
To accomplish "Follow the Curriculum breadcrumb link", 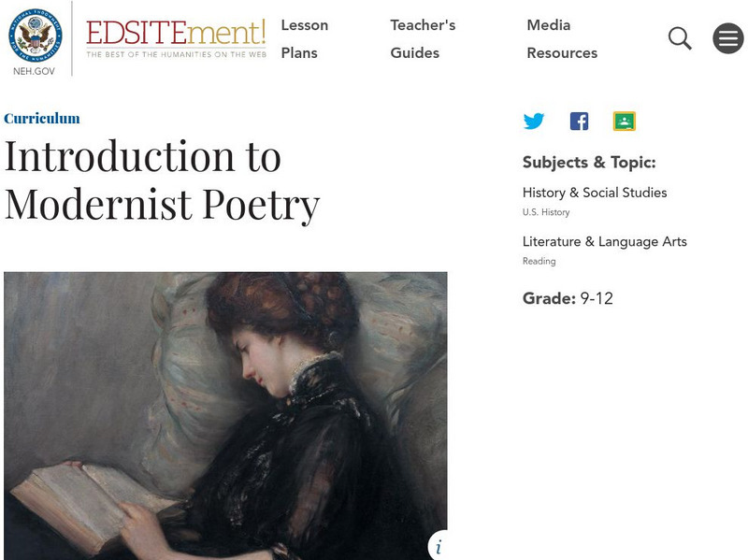I will click(42, 119).
